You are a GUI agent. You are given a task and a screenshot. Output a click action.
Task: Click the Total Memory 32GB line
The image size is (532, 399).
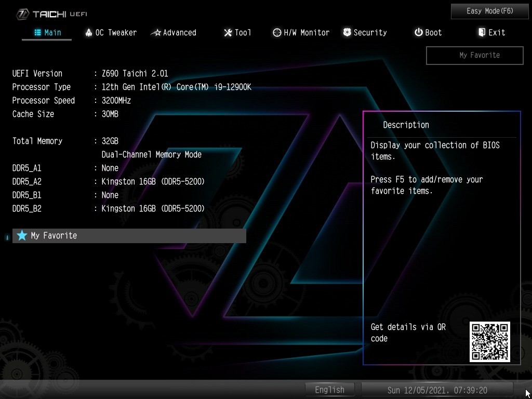click(x=65, y=141)
